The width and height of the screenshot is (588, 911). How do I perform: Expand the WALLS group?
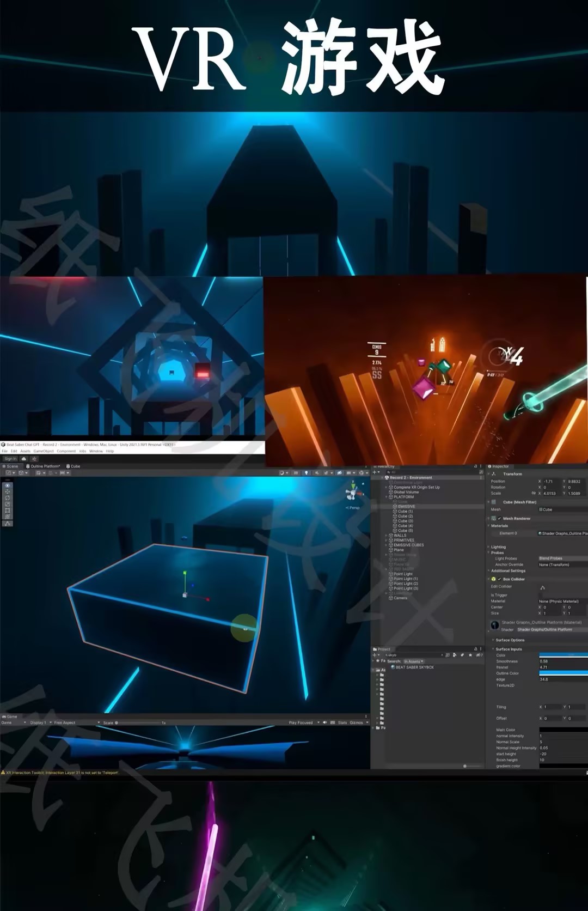(x=387, y=536)
